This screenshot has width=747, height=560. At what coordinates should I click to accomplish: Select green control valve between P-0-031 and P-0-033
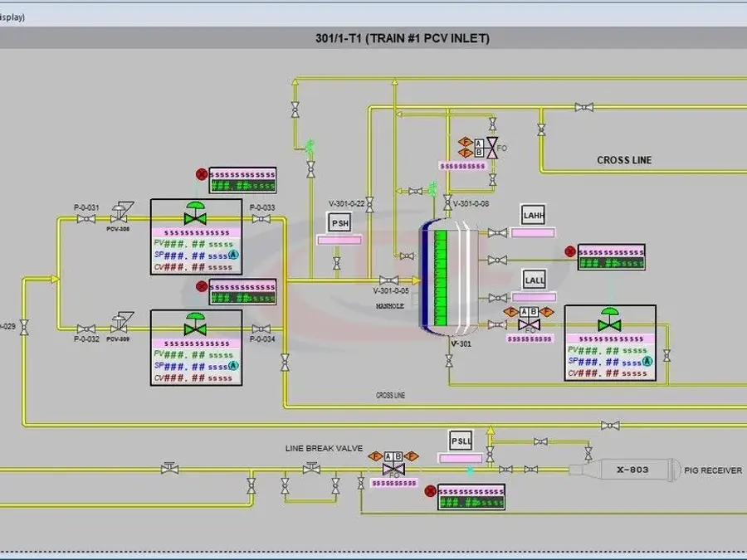(x=195, y=213)
